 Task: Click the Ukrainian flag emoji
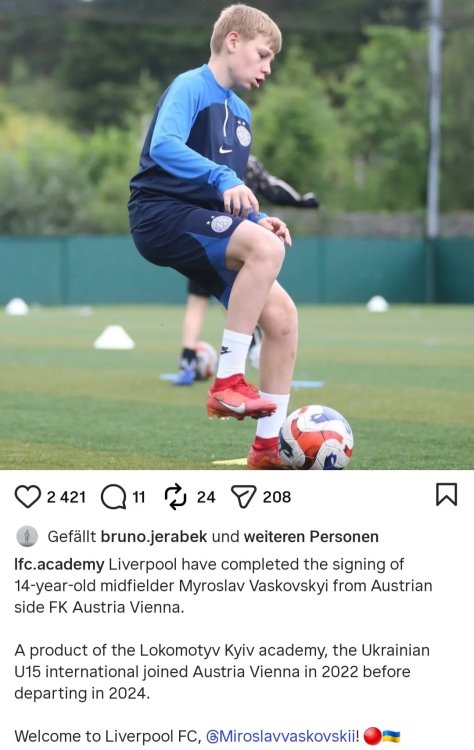coord(391,736)
